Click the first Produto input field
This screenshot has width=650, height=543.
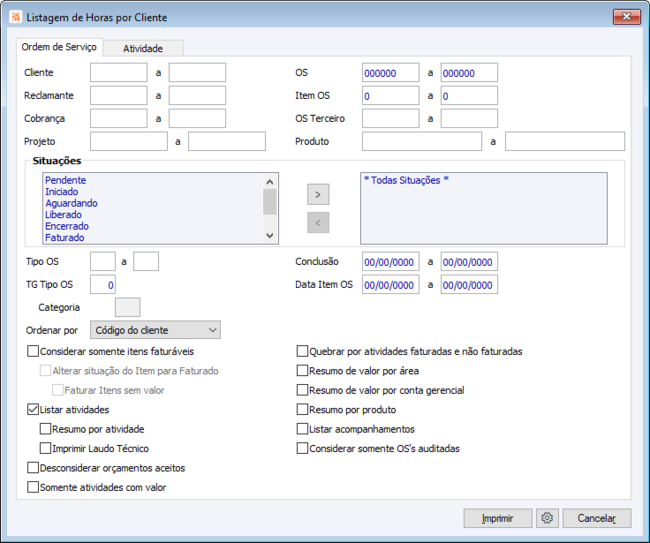pos(422,141)
